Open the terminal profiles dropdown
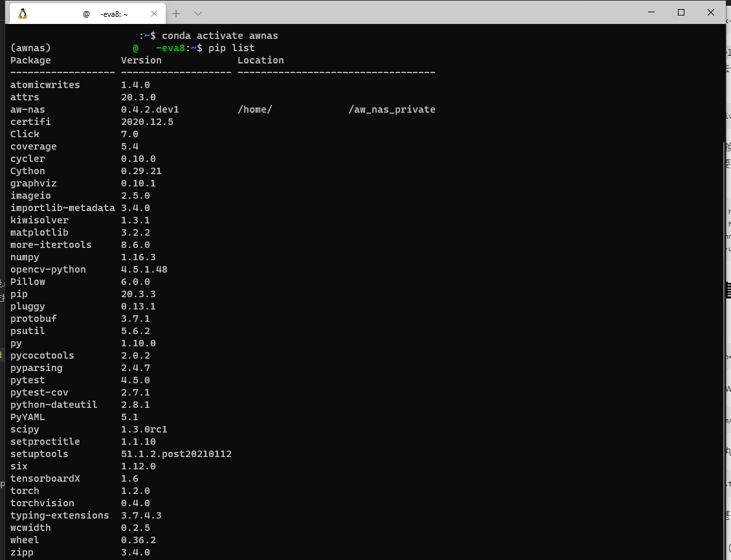 coord(197,14)
